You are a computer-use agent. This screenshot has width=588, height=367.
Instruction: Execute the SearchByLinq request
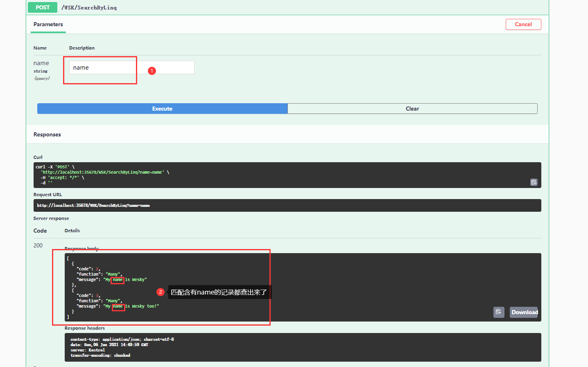162,108
